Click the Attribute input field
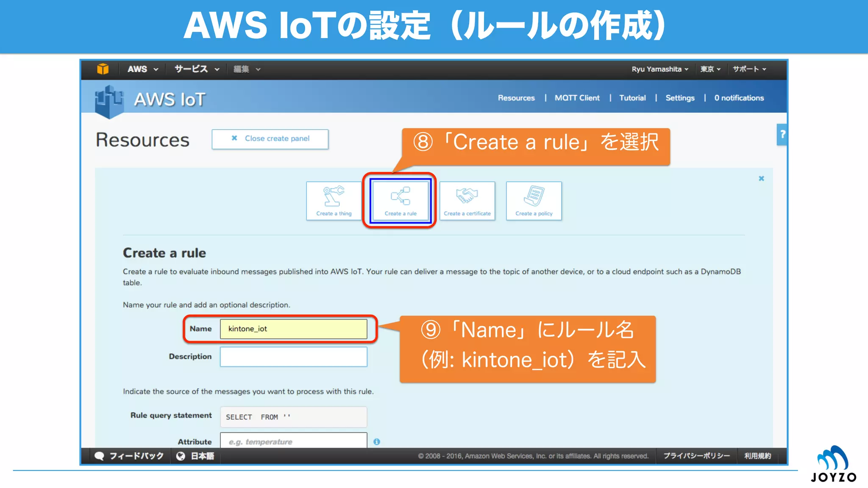The height and width of the screenshot is (488, 868). click(293, 441)
